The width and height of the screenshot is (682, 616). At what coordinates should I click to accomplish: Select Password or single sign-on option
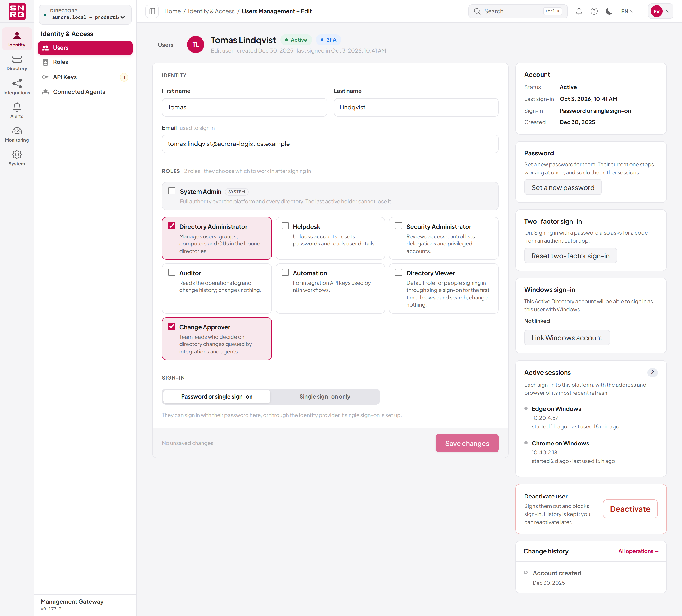[x=217, y=397]
